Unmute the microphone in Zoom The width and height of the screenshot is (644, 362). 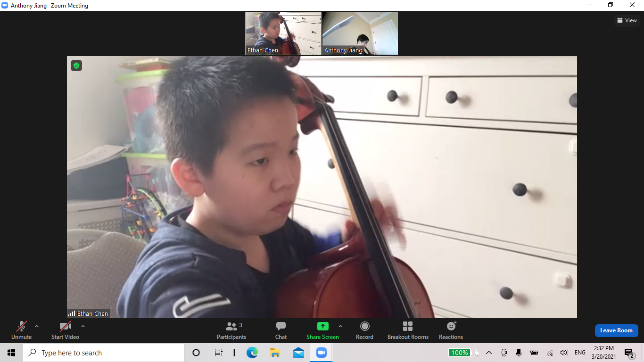(22, 330)
